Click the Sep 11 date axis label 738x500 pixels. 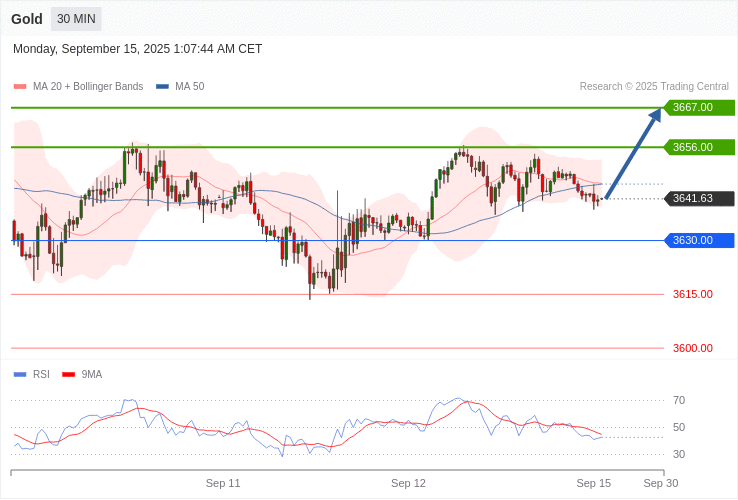[223, 483]
